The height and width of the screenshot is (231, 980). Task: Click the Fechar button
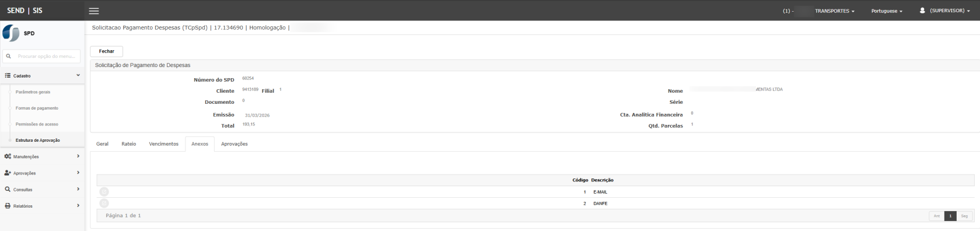[x=107, y=51]
